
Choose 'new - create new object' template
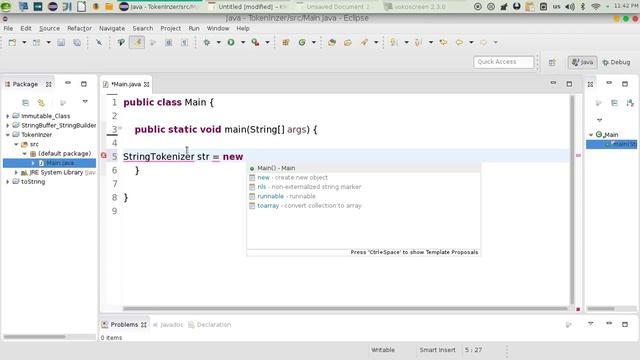click(364, 178)
